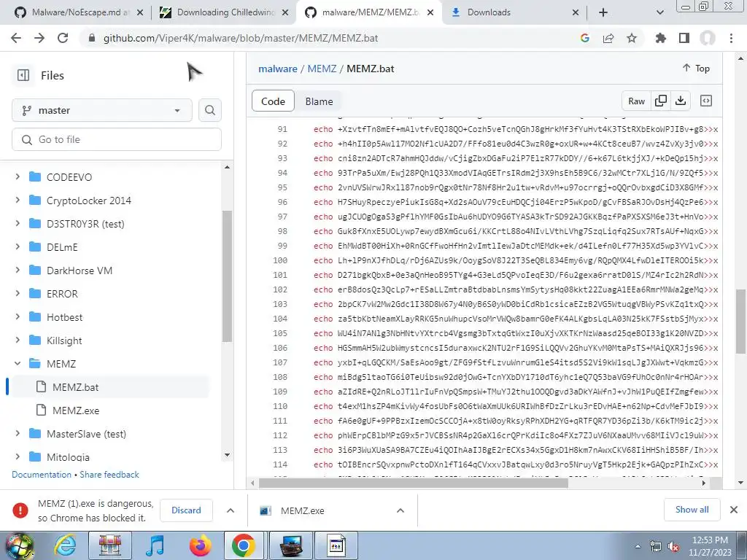Expand the CryptoLocker 2014 folder
This screenshot has height=560, width=747.
click(18, 200)
